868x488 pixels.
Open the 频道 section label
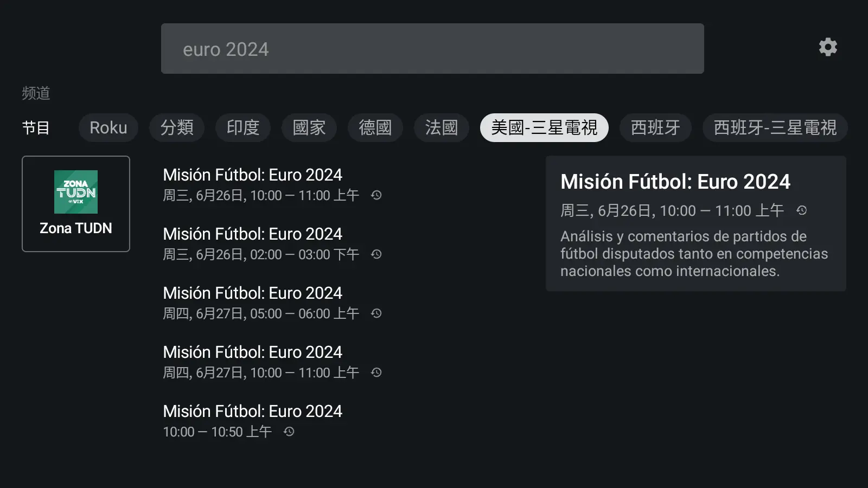click(36, 93)
